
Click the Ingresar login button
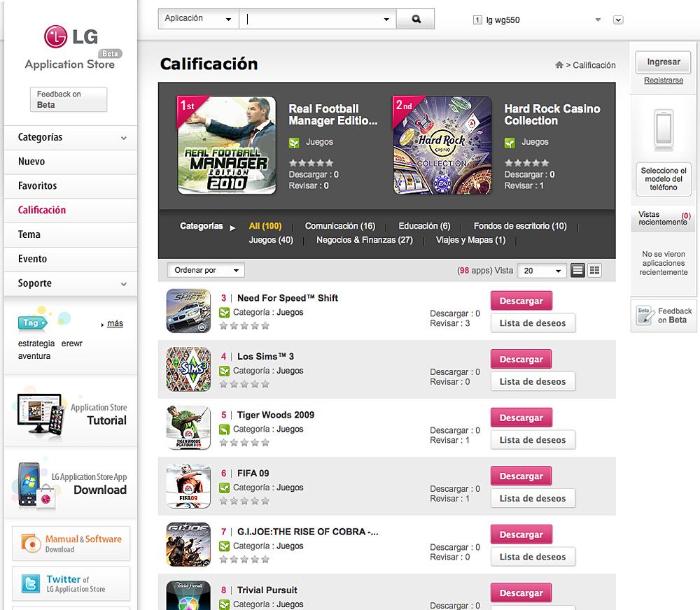point(664,62)
